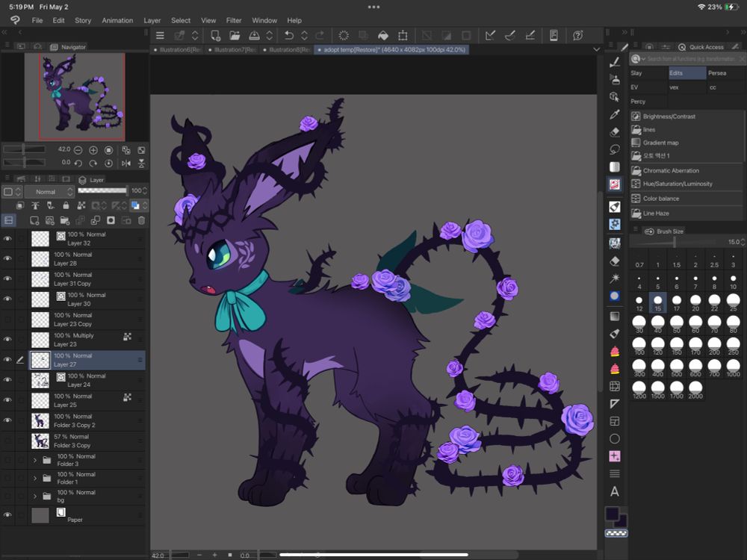The image size is (747, 560).
Task: Toggle the lock layer icon
Action: pos(66,205)
